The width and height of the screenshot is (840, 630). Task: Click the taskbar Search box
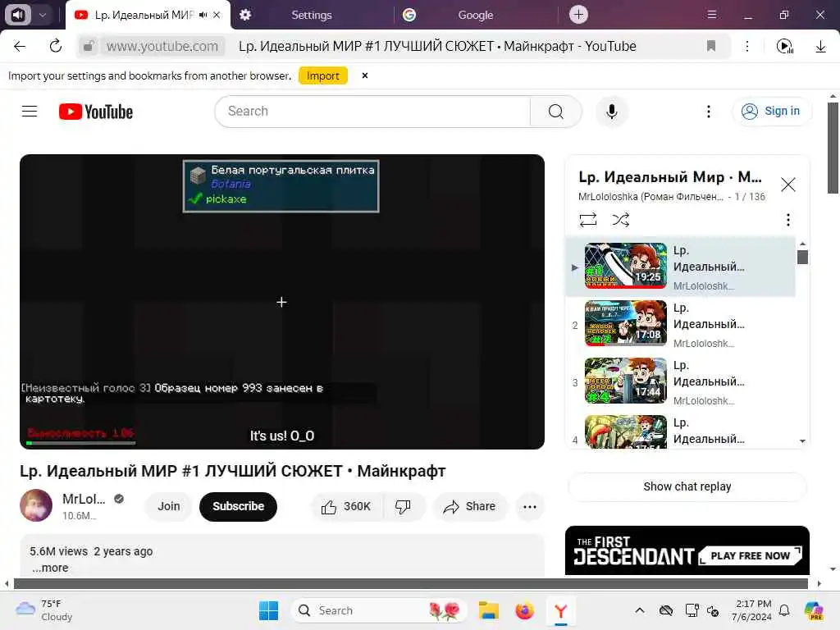pyautogui.click(x=378, y=610)
